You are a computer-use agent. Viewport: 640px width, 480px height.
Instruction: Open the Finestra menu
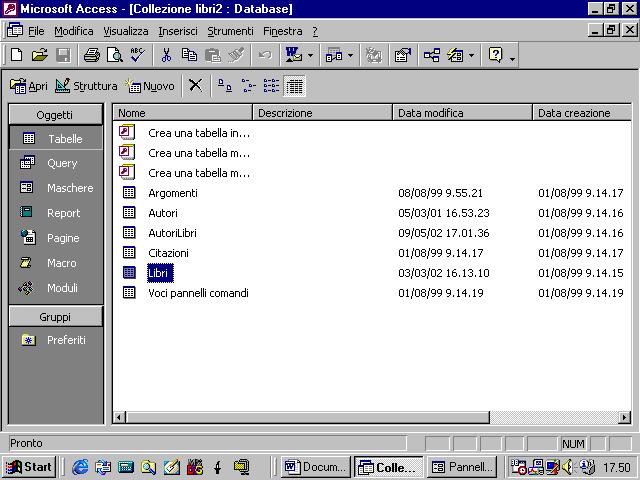coord(282,31)
